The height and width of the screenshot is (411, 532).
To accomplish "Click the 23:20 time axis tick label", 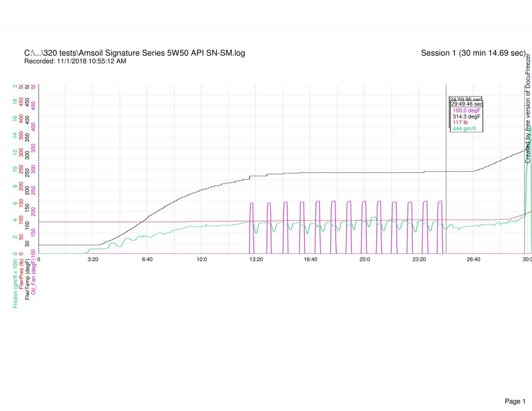I will [419, 259].
